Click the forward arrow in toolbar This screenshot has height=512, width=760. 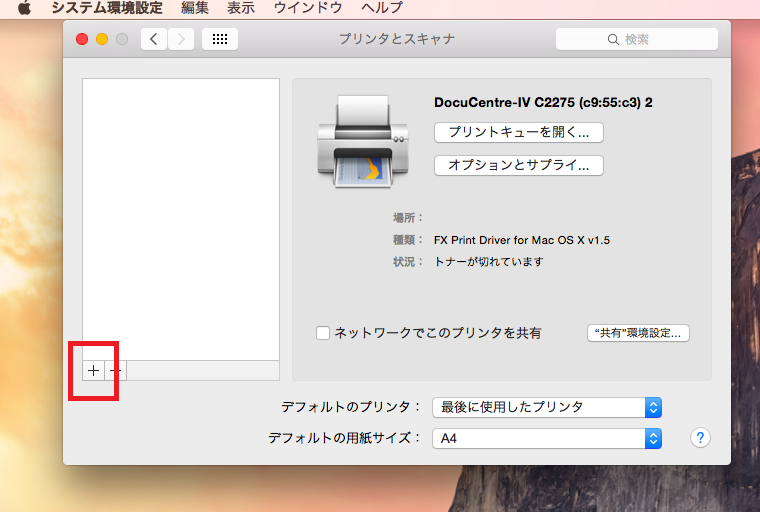pos(181,39)
